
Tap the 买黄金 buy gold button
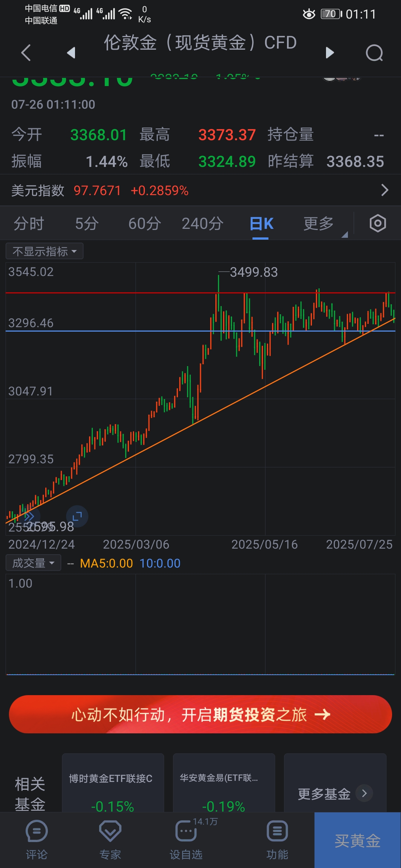[x=357, y=840]
